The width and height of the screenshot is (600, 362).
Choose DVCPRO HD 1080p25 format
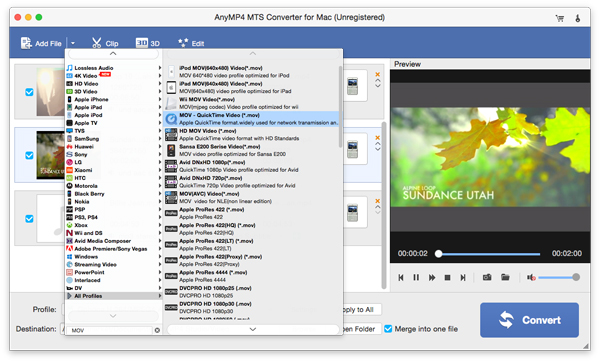pyautogui.click(x=251, y=292)
